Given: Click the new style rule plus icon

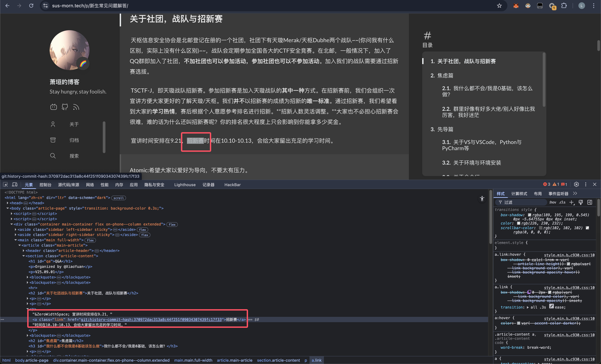Looking at the screenshot, I should click(x=571, y=202).
